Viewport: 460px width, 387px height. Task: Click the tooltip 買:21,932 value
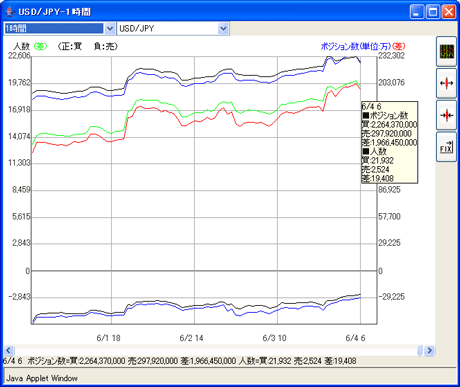click(x=378, y=160)
